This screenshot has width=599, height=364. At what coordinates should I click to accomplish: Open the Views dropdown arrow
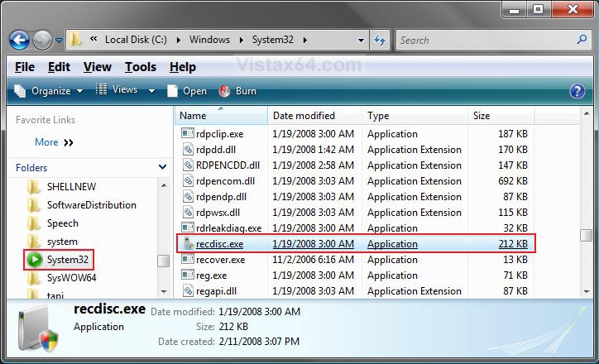pyautogui.click(x=151, y=91)
